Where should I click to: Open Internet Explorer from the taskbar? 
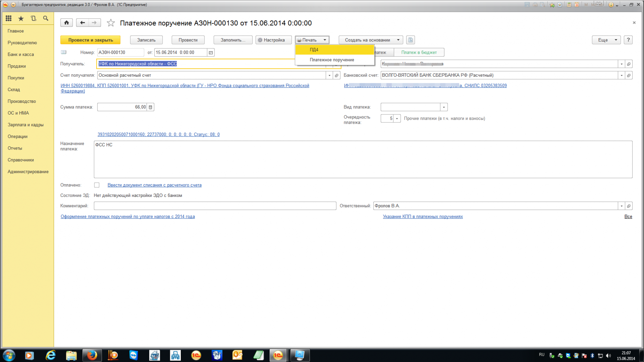click(x=51, y=355)
